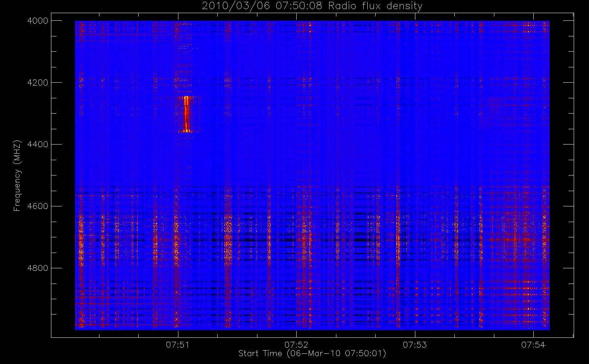Click the 07:54 time tick label
Screen dimensions: 589x364
tap(533, 344)
